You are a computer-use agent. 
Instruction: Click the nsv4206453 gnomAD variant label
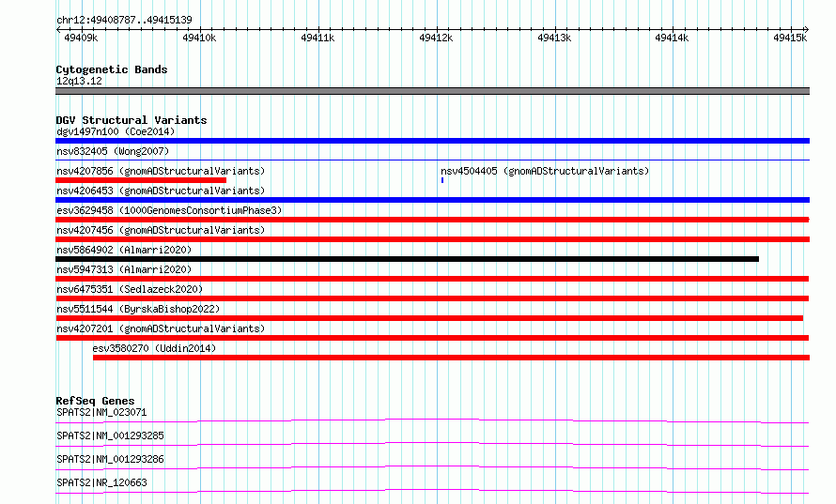click(161, 191)
